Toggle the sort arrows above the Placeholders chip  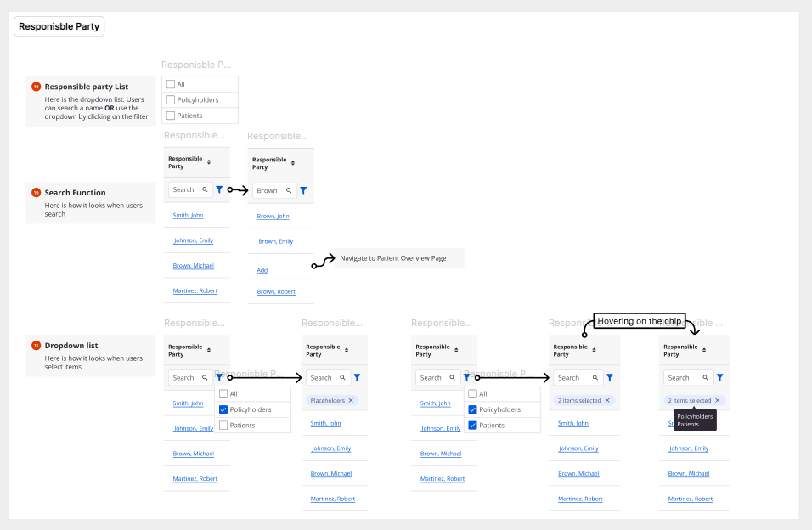(347, 350)
